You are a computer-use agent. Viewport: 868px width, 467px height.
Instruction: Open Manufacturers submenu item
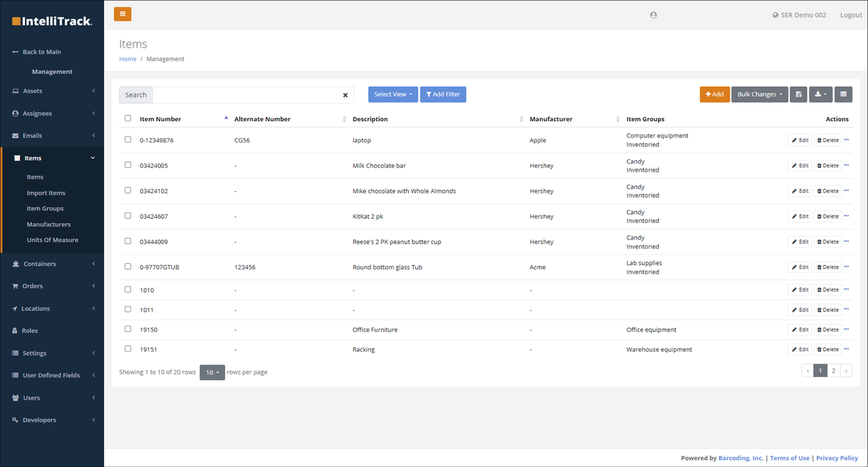pyautogui.click(x=48, y=224)
